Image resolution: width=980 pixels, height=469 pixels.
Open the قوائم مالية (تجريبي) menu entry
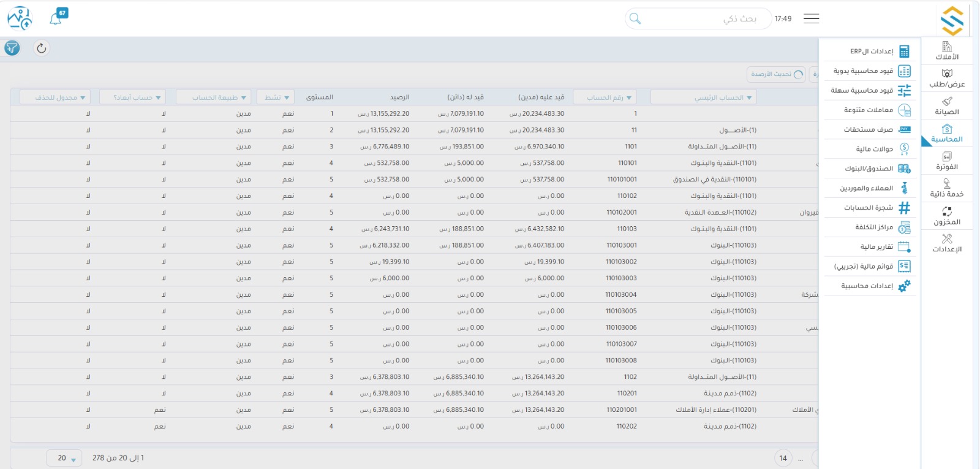pos(870,267)
